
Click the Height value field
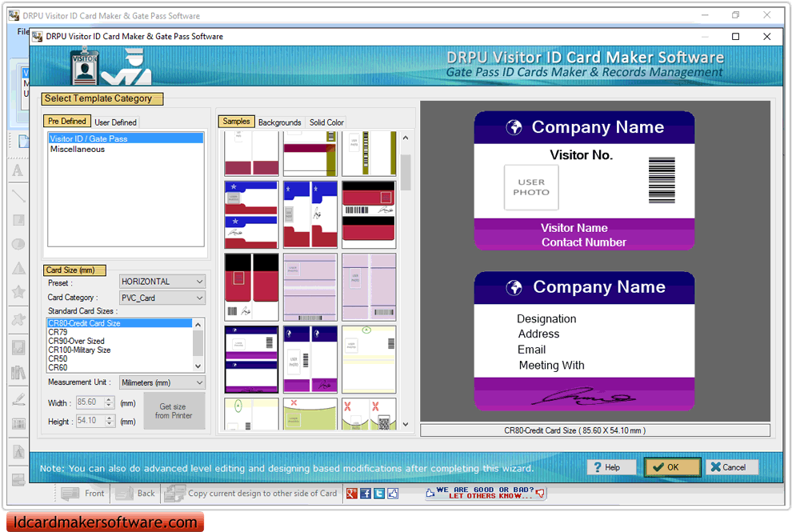tap(90, 421)
